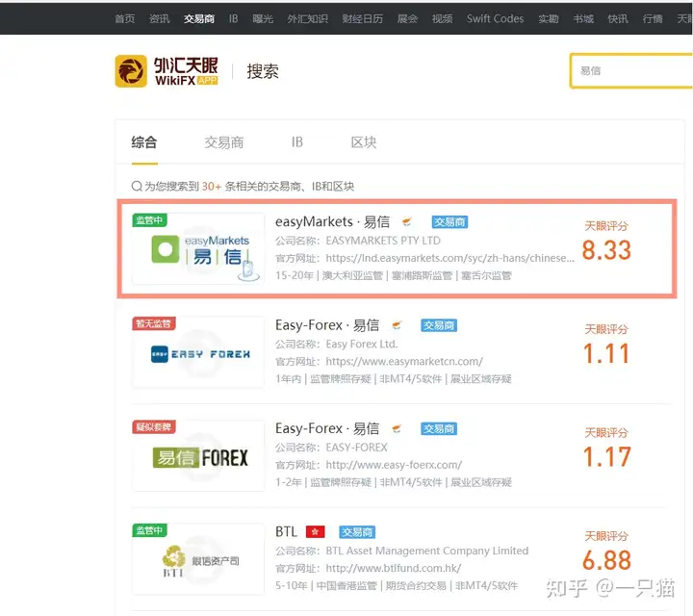
Task: Switch to the 交易商 results tab
Action: coord(224,142)
